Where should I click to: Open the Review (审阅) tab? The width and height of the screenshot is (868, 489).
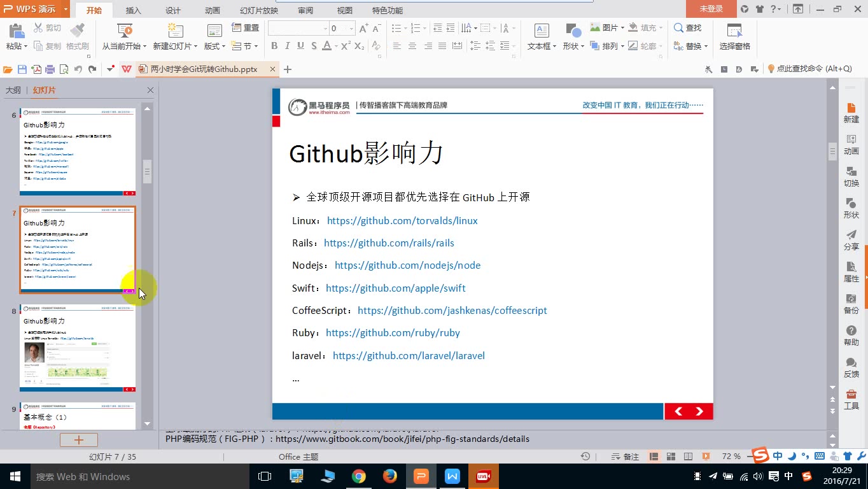pyautogui.click(x=305, y=10)
